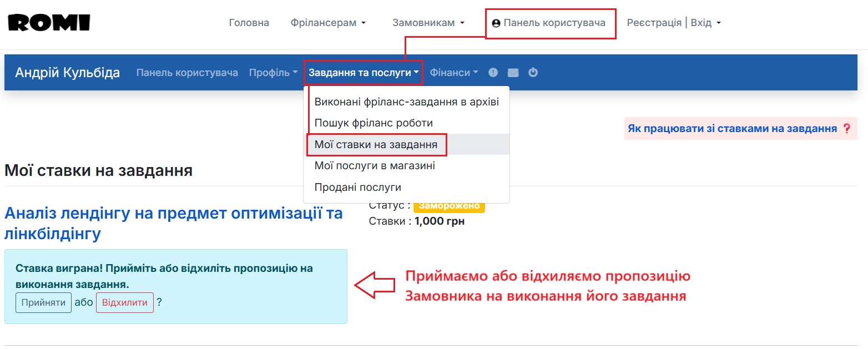Open the Профіль dropdown
Viewport: 868px width, 349px height.
pos(272,72)
